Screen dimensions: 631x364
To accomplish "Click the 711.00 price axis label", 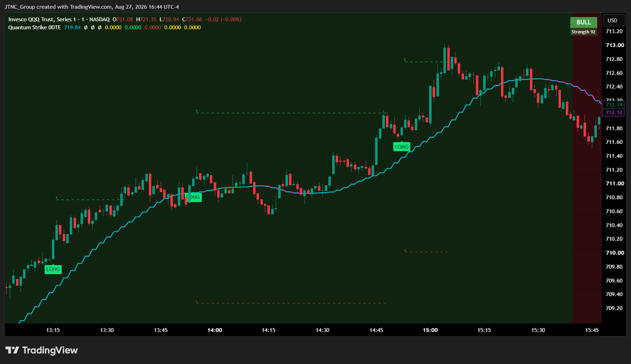I will pyautogui.click(x=614, y=184).
